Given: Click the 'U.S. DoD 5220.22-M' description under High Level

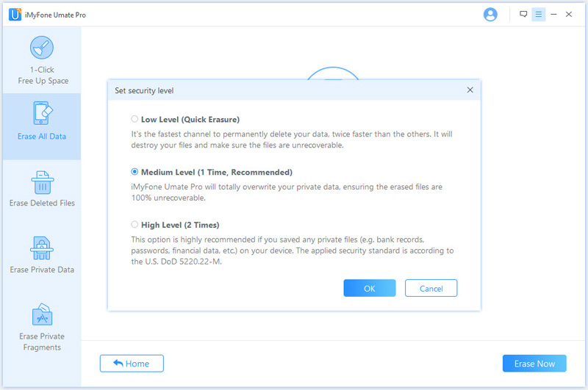Looking at the screenshot, I should [292, 250].
